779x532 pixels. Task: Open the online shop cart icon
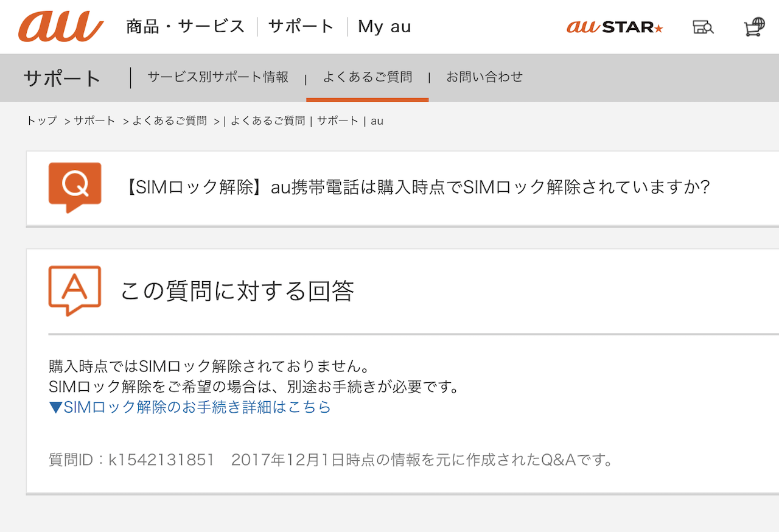click(x=754, y=27)
